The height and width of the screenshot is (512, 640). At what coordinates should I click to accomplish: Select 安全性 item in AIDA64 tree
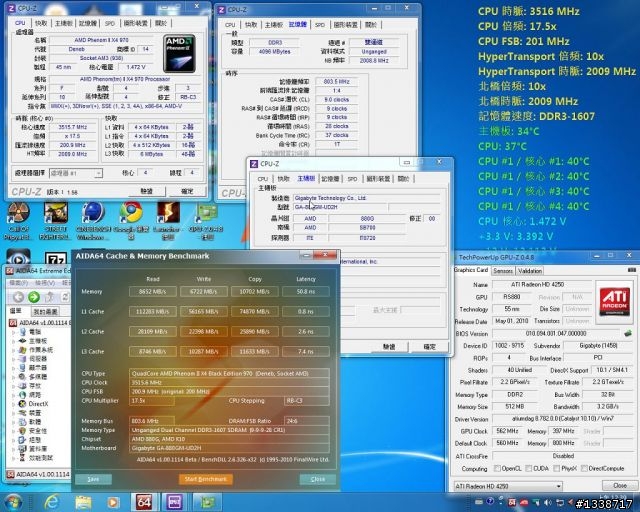click(x=38, y=431)
